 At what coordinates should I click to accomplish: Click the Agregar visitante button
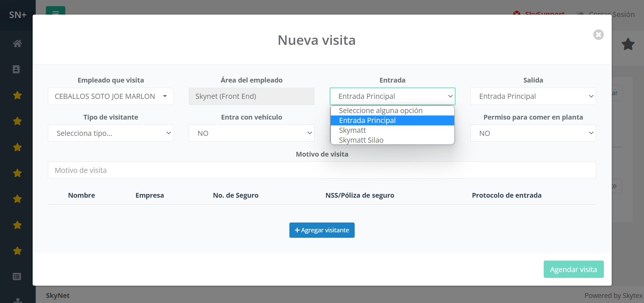pos(322,230)
